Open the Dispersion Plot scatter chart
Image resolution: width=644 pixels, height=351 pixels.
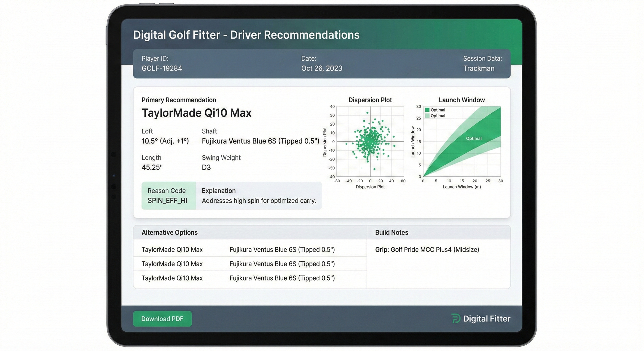(370, 141)
